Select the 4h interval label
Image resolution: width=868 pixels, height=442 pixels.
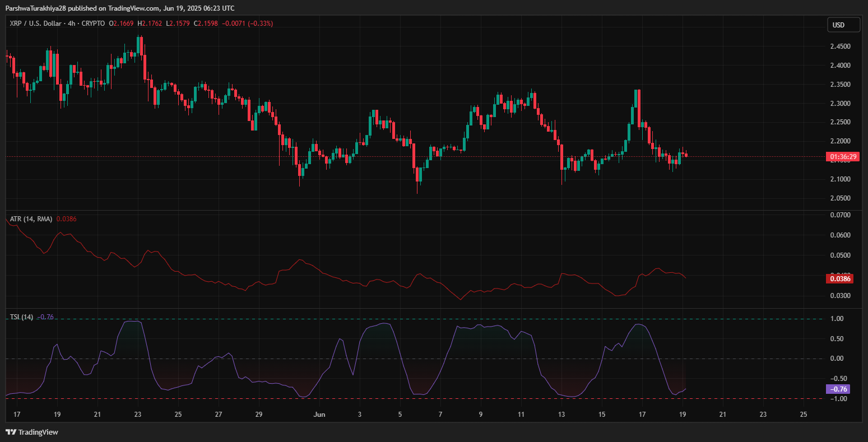click(x=72, y=24)
